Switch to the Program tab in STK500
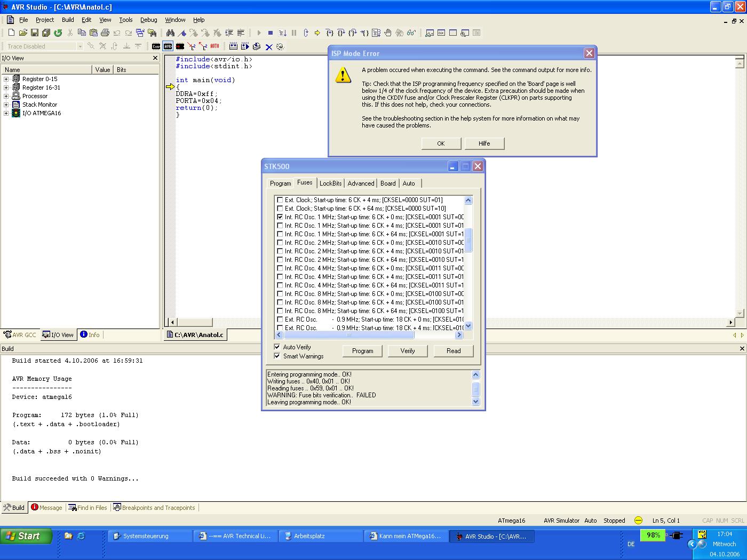Screen dimensions: 747x560 click(x=280, y=183)
